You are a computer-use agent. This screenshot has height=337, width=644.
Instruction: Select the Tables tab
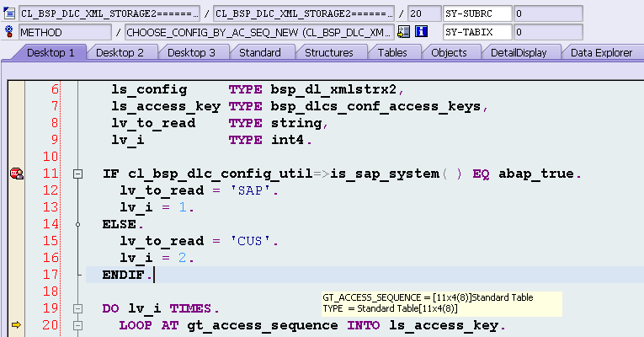392,52
